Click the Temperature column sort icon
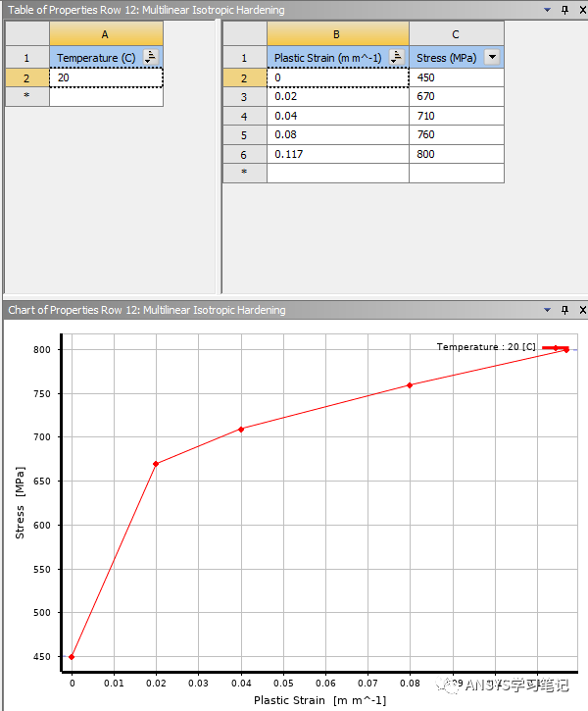Viewport: 588px width, 711px height. coord(150,58)
